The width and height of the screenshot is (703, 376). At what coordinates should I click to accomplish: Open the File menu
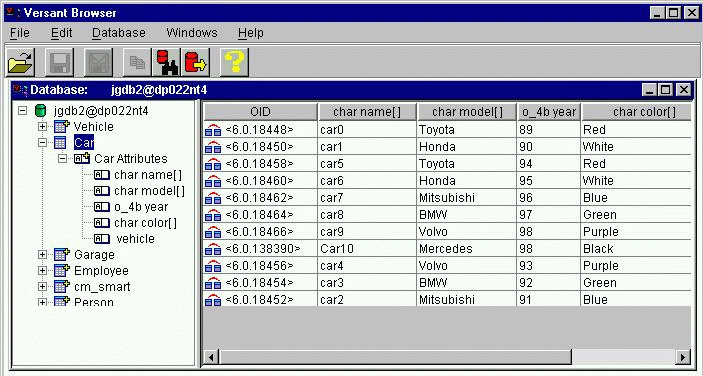click(20, 33)
